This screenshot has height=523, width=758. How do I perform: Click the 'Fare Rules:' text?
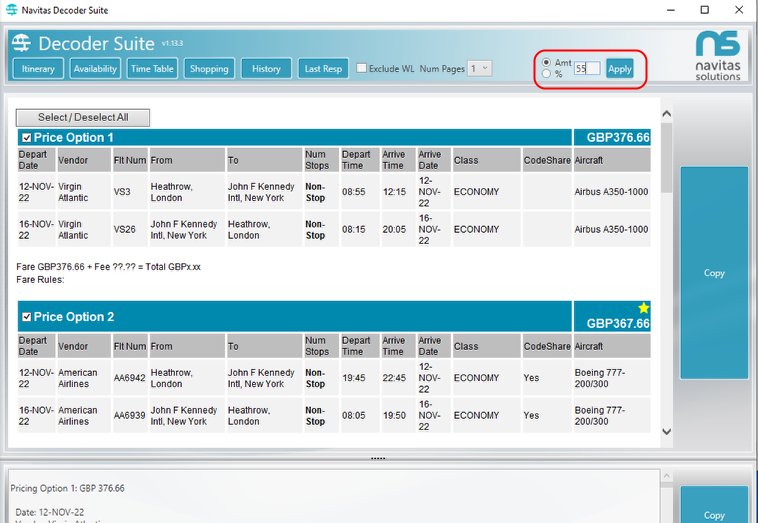tap(40, 280)
